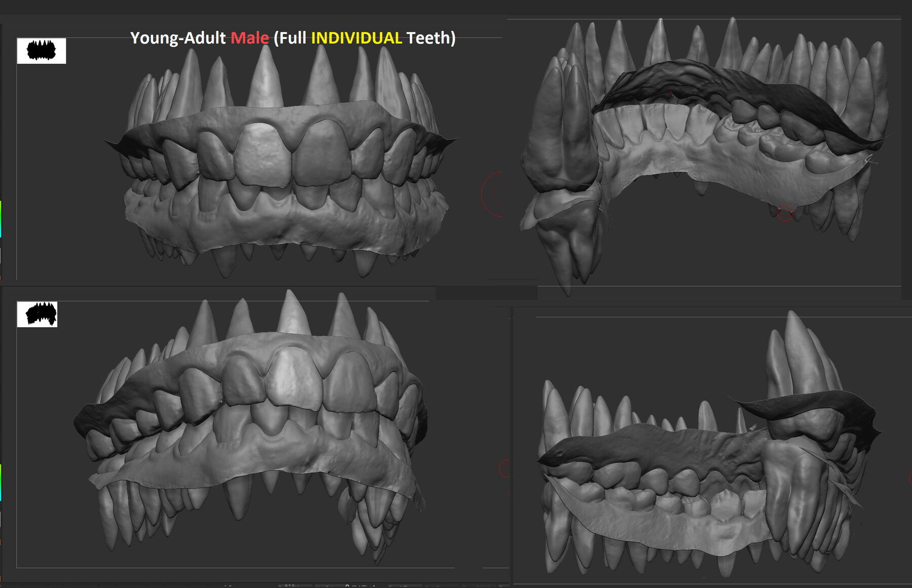Click the small red pivot dot on the dark upper gum
The width and height of the screenshot is (912, 588).
point(671,92)
